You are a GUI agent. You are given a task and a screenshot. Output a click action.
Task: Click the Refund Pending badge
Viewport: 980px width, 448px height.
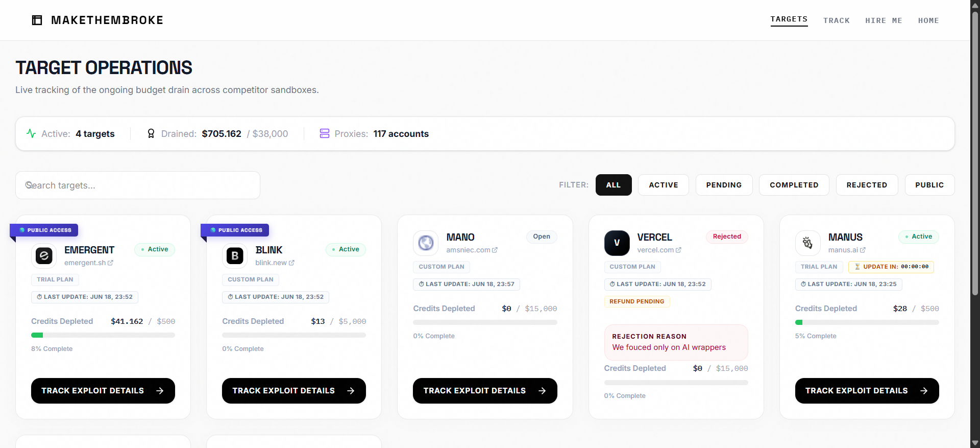[x=636, y=301]
